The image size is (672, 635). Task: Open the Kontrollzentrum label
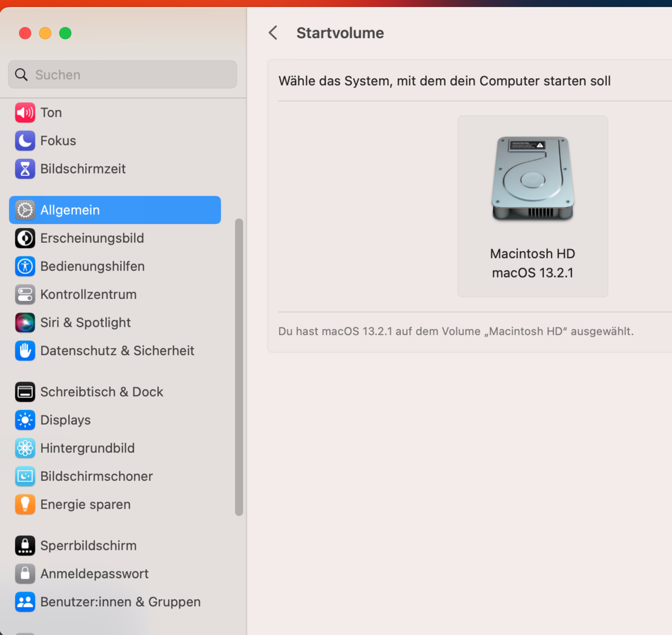(89, 295)
